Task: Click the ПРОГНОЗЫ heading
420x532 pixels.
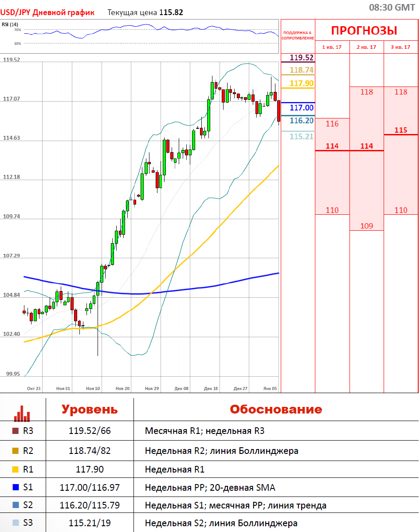Action: point(364,31)
